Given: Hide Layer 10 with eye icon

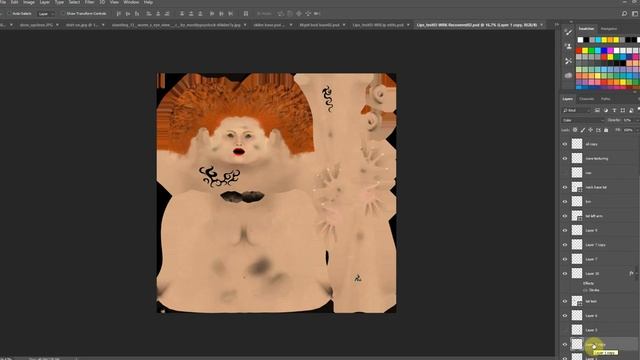Looking at the screenshot, I should coord(565,273).
